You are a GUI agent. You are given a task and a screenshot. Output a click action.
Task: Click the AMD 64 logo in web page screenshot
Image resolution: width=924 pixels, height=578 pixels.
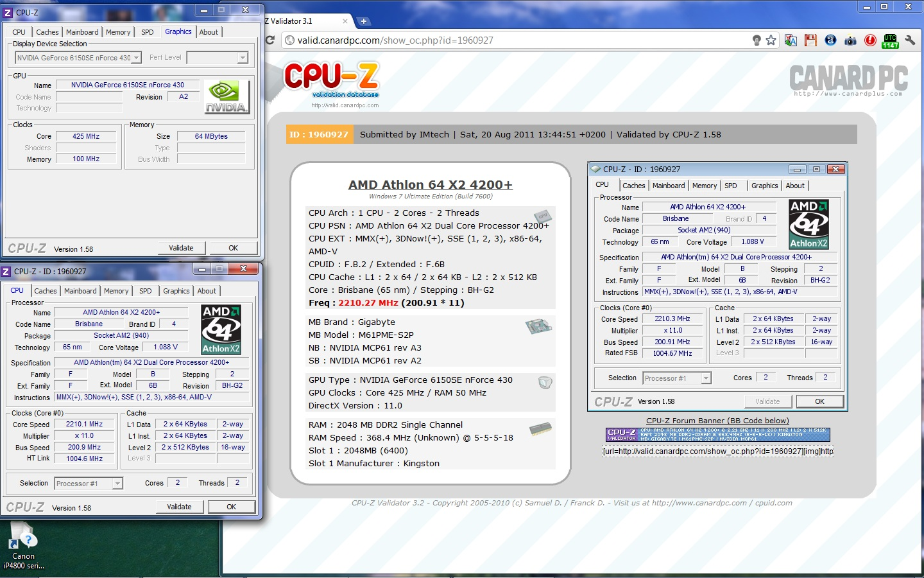click(809, 224)
